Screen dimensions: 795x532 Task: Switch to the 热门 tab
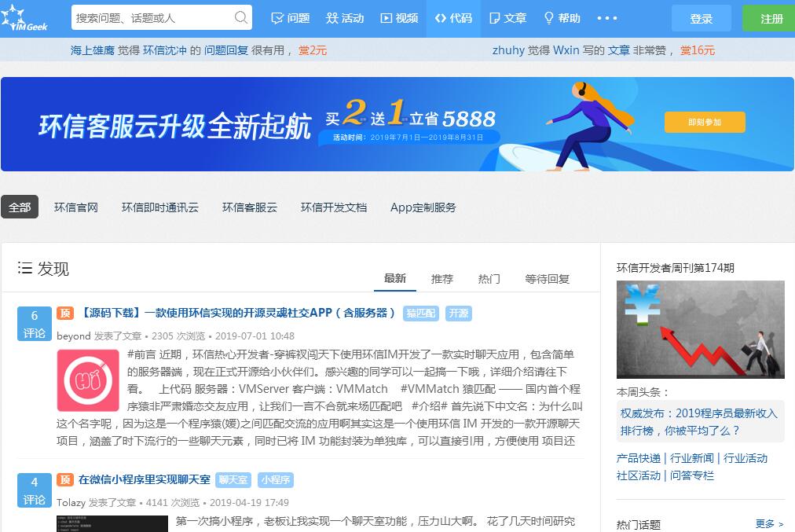[489, 278]
